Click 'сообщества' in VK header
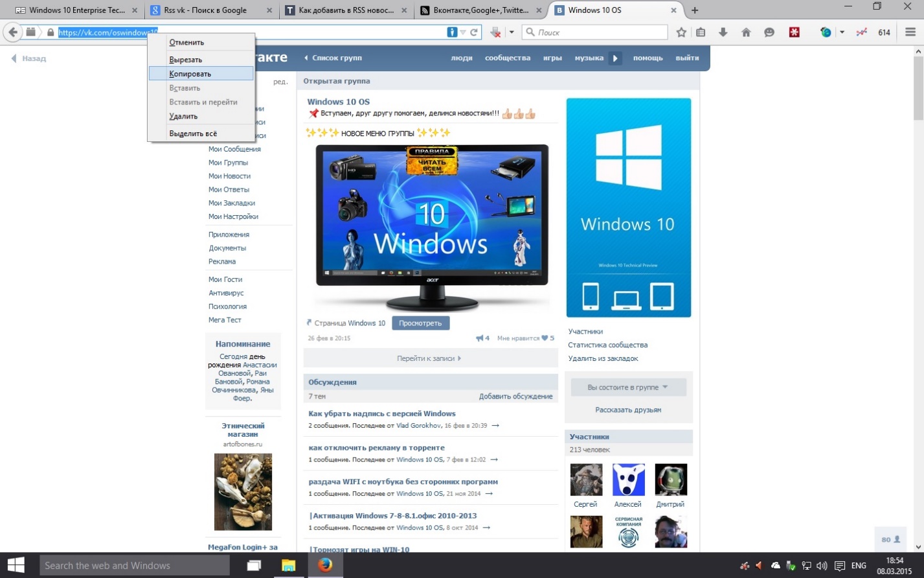 (x=507, y=58)
